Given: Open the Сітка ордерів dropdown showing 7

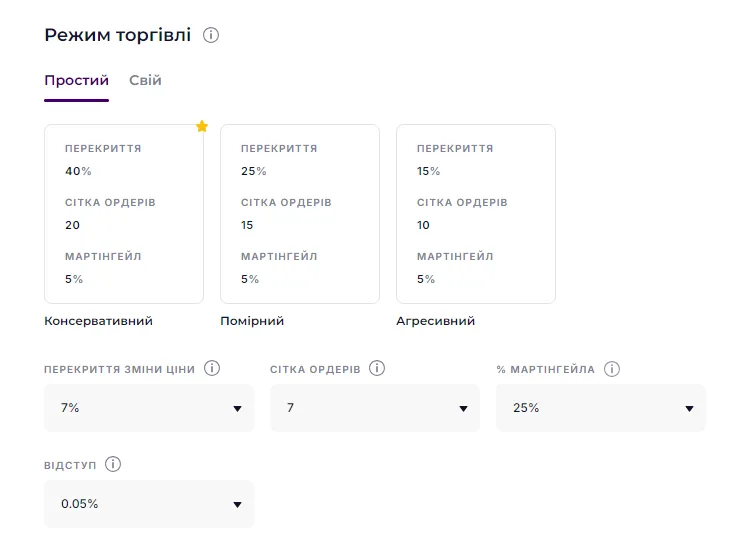Looking at the screenshot, I should 375,408.
